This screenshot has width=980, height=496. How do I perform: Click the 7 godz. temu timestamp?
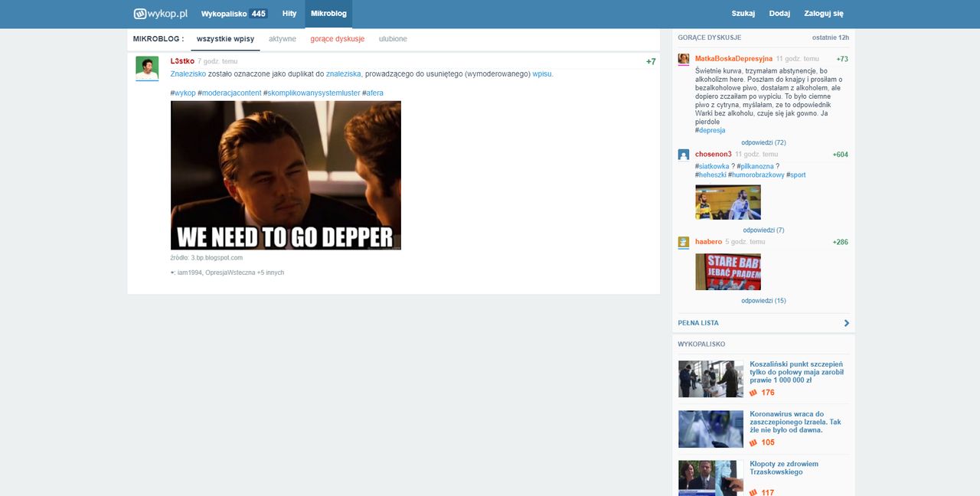pyautogui.click(x=217, y=60)
